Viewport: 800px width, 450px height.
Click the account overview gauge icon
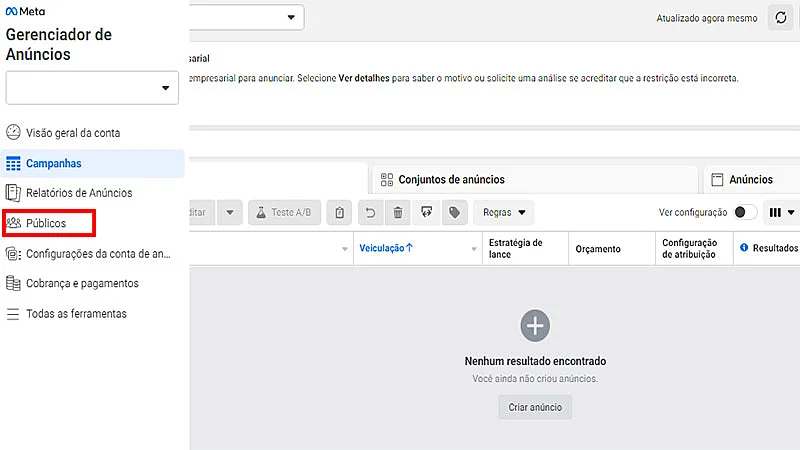click(13, 133)
